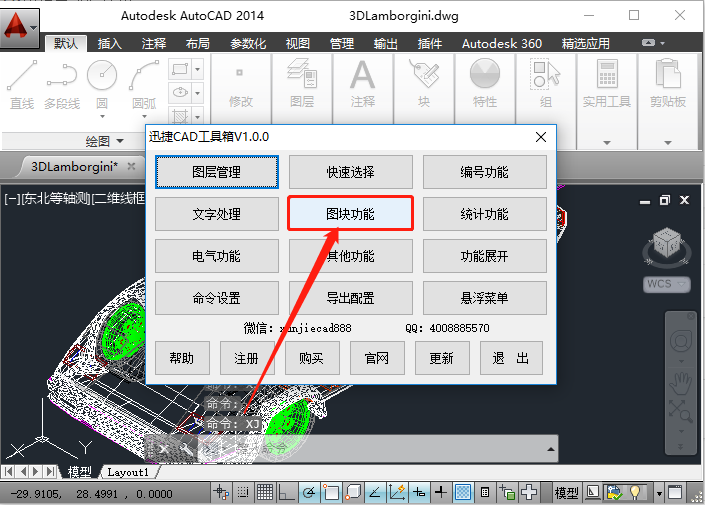This screenshot has width=705, height=505.
Task: Click the Clean Screen icon in the status bar
Action: pyautogui.click(x=675, y=493)
